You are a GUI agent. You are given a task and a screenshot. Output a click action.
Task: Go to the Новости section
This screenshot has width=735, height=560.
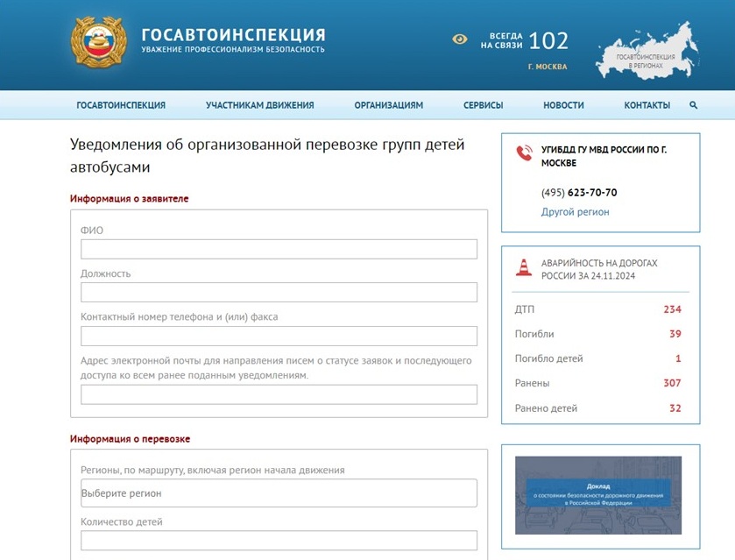tap(563, 105)
